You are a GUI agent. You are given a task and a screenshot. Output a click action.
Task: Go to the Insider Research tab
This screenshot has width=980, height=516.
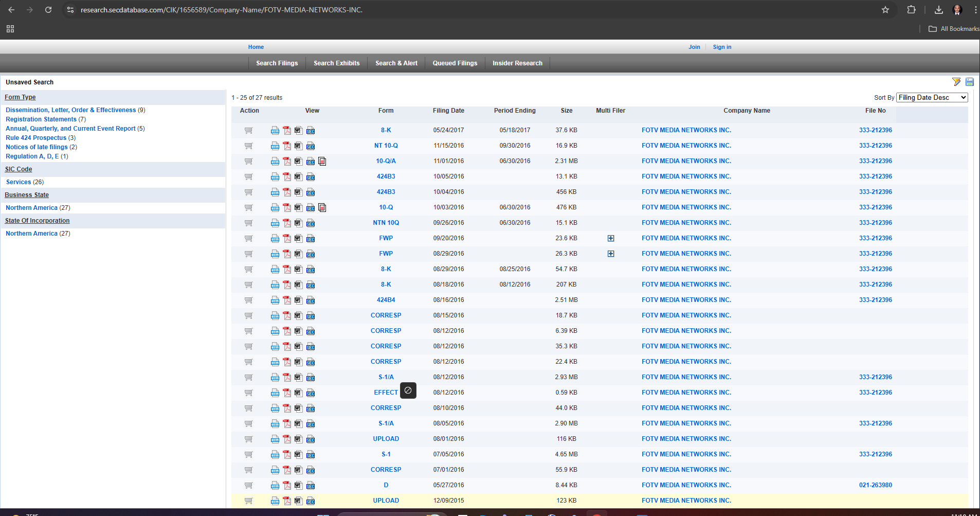(x=517, y=63)
